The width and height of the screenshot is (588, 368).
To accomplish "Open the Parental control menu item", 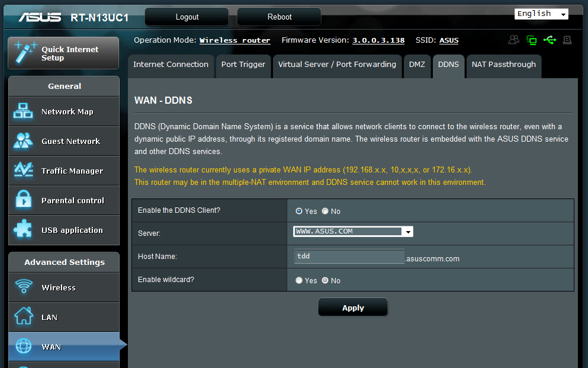I will (x=64, y=200).
